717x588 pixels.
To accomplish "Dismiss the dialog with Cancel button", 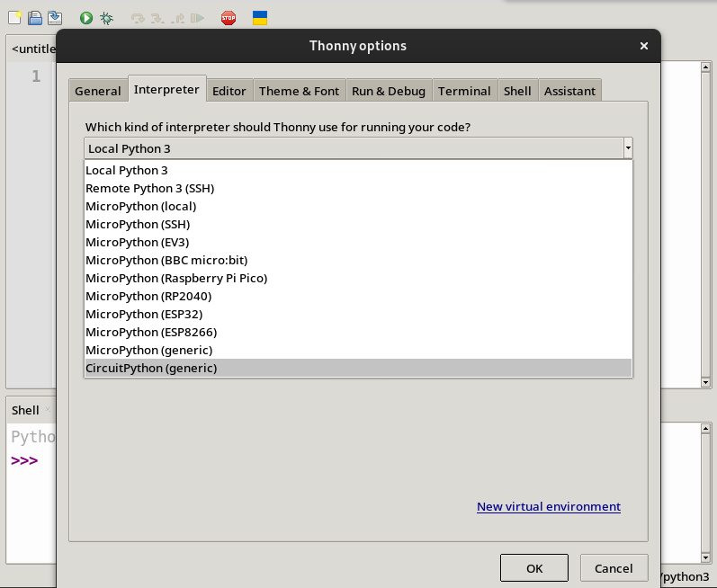I will pyautogui.click(x=614, y=568).
